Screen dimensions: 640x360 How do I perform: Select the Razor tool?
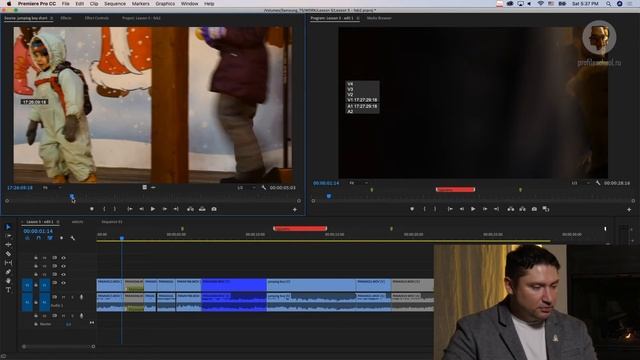click(8, 254)
